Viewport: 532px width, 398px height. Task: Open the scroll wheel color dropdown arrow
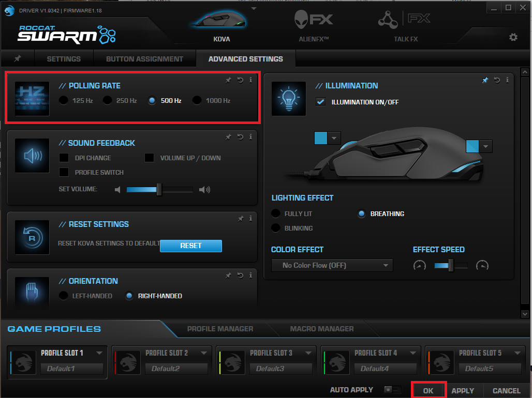(x=334, y=139)
